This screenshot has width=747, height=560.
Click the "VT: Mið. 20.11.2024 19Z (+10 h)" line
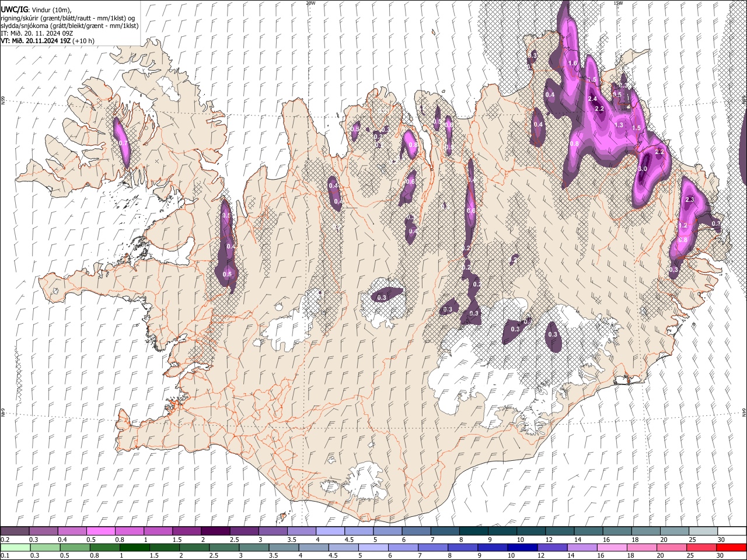click(47, 41)
